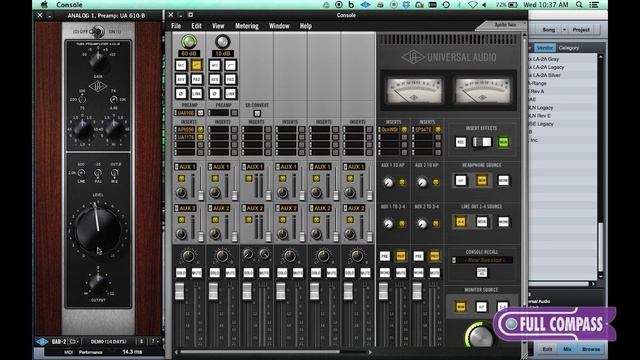This screenshot has width=640, height=360.
Task: Open the Song dropdown arrow in Studio One window
Action: [564, 29]
